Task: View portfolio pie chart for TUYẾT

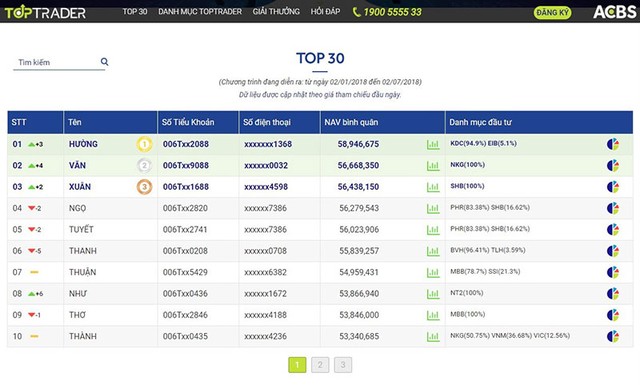Action: click(x=613, y=229)
